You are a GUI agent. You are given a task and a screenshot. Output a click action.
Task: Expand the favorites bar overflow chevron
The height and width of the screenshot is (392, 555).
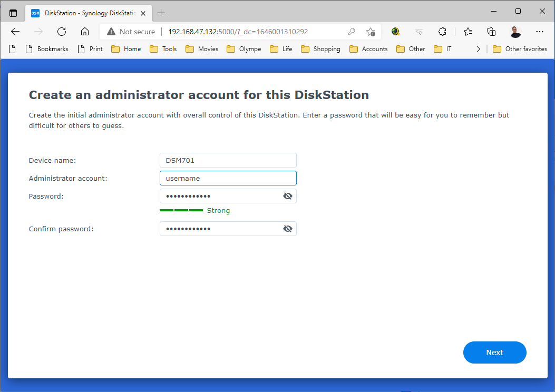pyautogui.click(x=478, y=49)
